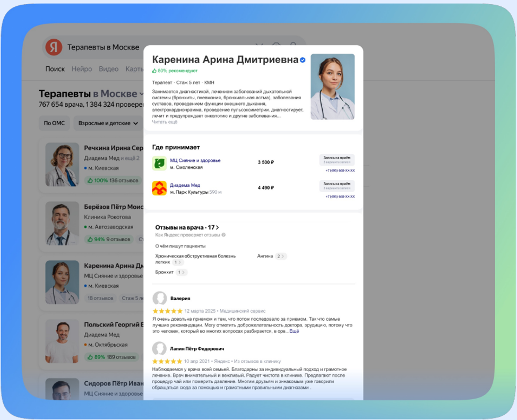Click the 3 500 ₽ price
This screenshot has width=517, height=420.
coord(266,162)
